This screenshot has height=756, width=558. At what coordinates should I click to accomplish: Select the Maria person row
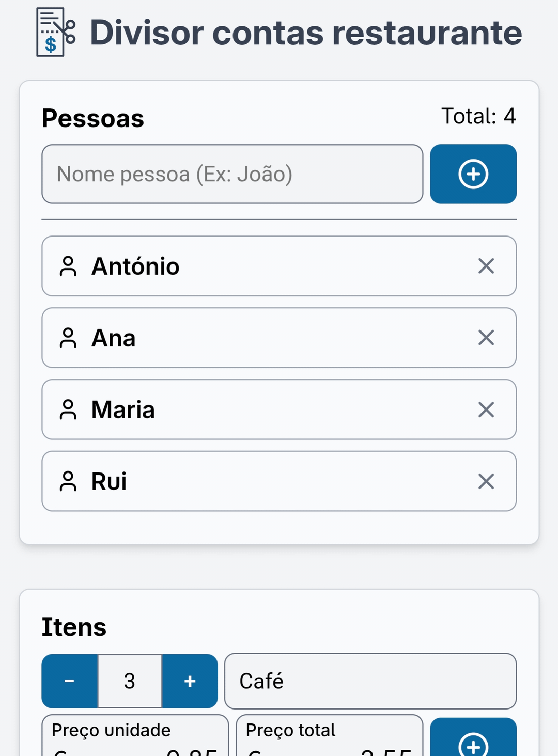[x=279, y=409]
